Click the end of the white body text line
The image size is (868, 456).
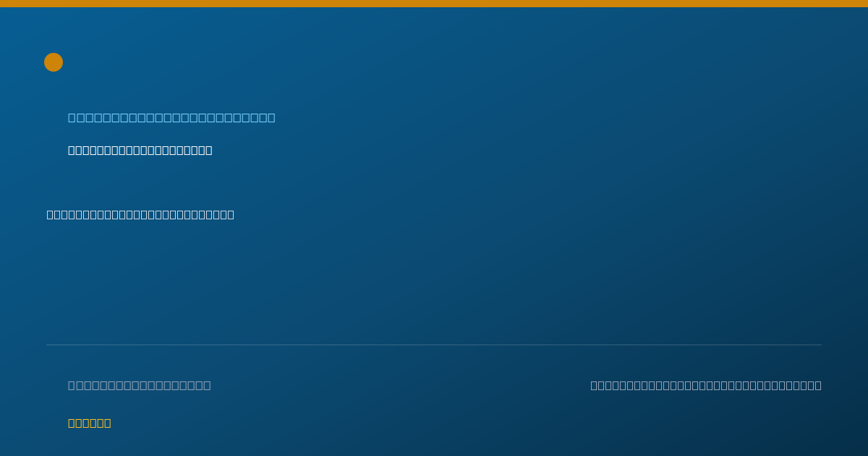231,214
